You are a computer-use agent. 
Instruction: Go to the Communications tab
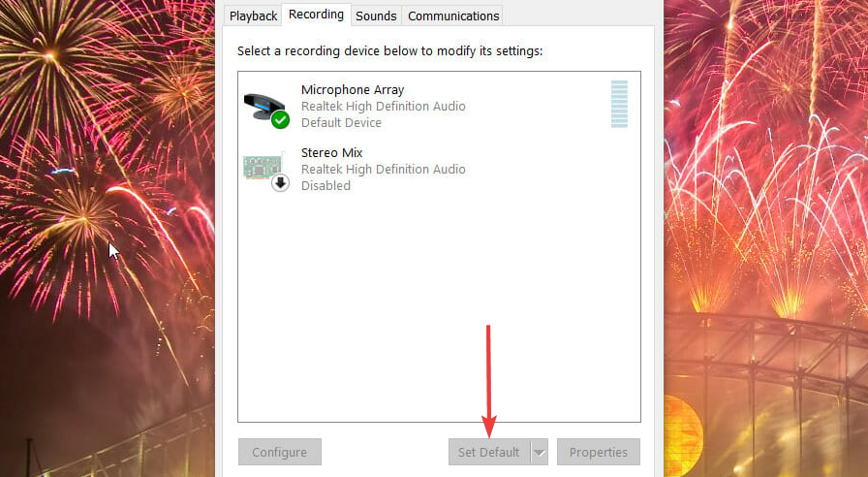[x=453, y=16]
